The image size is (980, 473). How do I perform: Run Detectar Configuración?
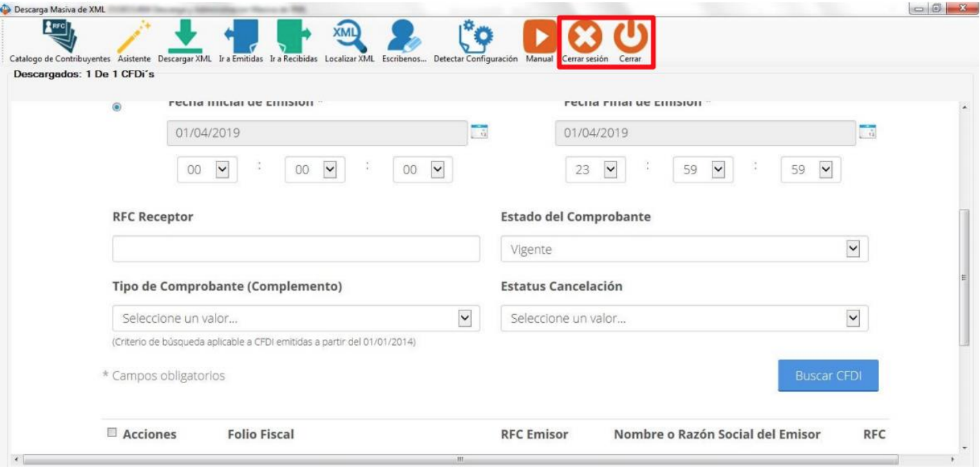point(475,37)
